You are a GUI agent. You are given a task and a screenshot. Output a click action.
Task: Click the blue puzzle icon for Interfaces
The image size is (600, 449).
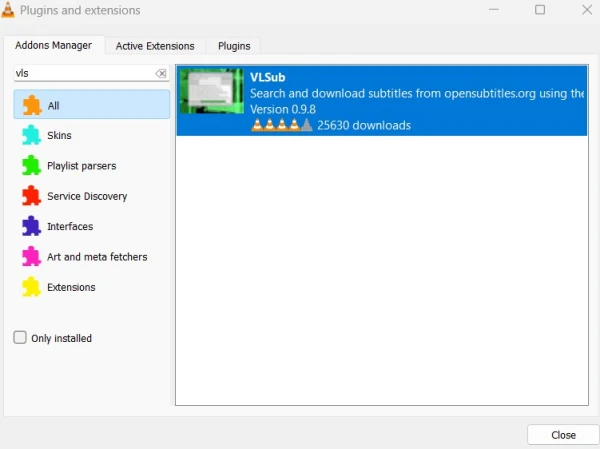click(x=31, y=226)
